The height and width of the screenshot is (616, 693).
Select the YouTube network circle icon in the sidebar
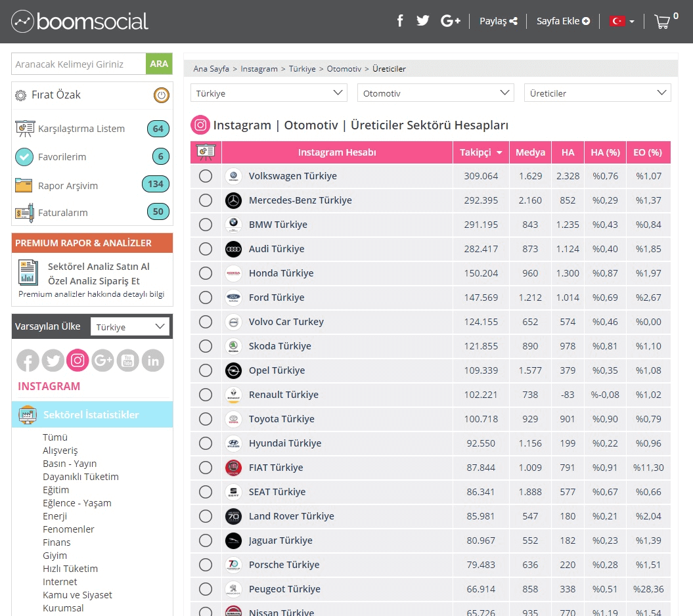coord(127,361)
